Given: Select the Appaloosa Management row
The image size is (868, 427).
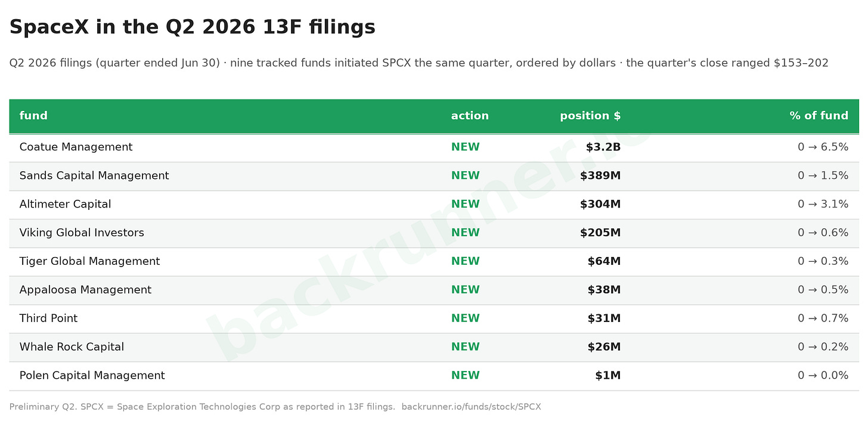Looking at the screenshot, I should point(434,290).
